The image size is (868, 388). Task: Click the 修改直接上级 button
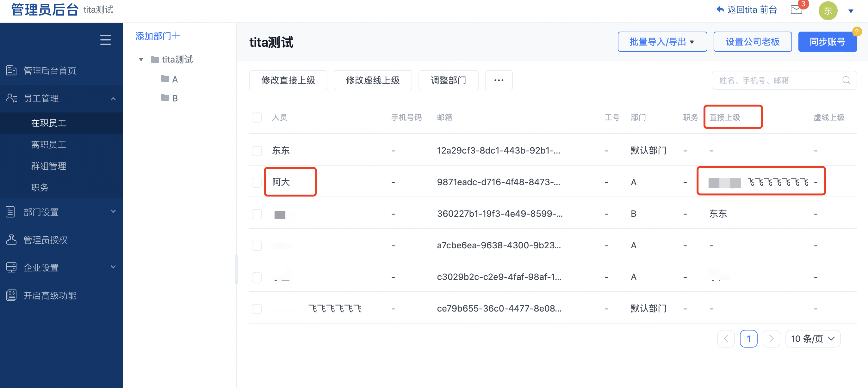[x=288, y=80]
